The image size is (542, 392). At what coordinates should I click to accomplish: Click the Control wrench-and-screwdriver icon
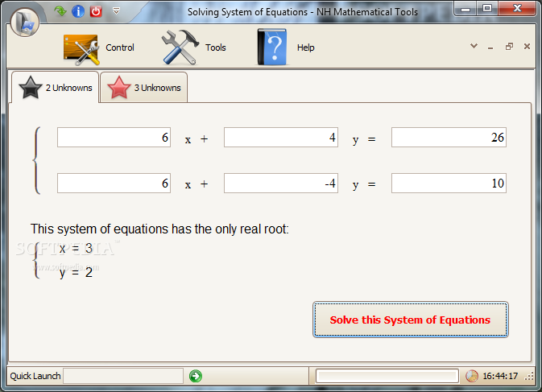pos(81,50)
